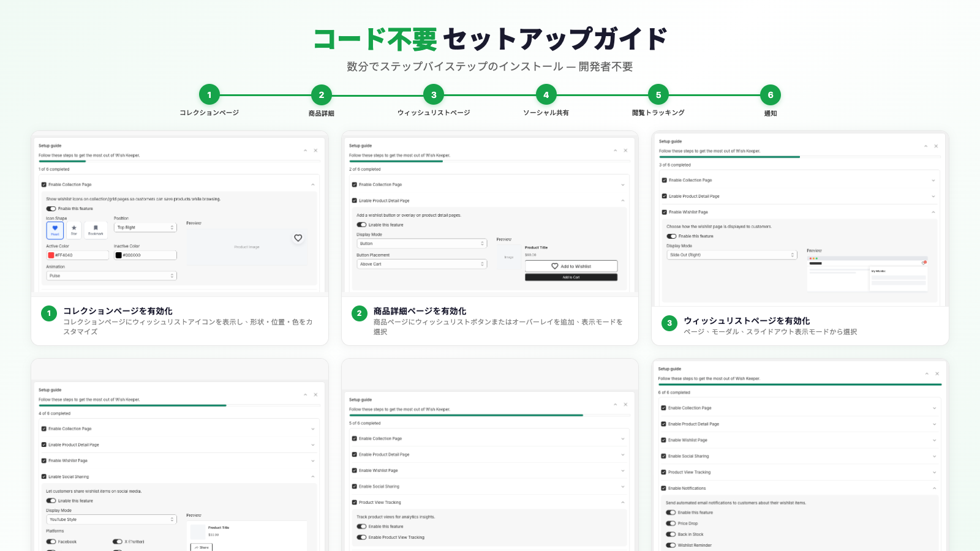
Task: Select the Star icon shape option
Action: pos(74,230)
